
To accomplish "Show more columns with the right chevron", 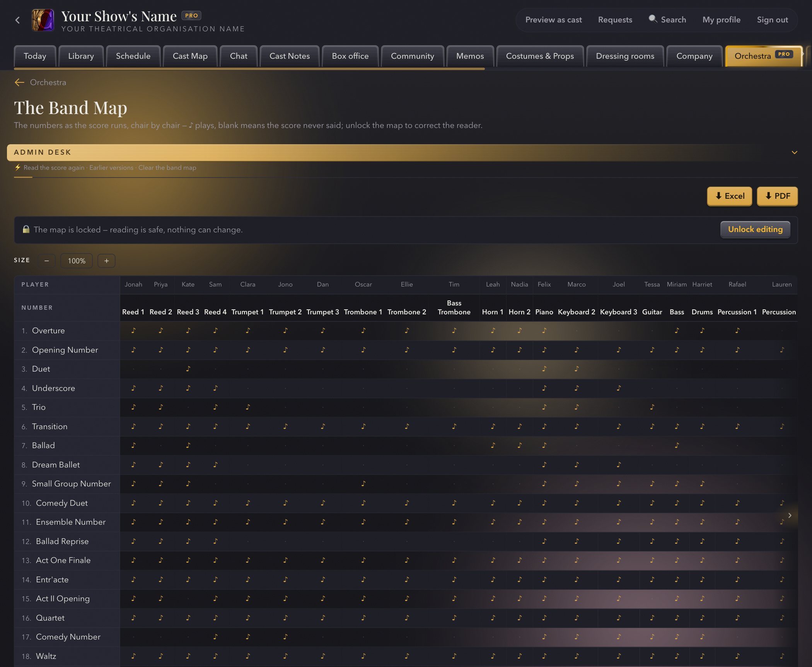I will [x=790, y=515].
